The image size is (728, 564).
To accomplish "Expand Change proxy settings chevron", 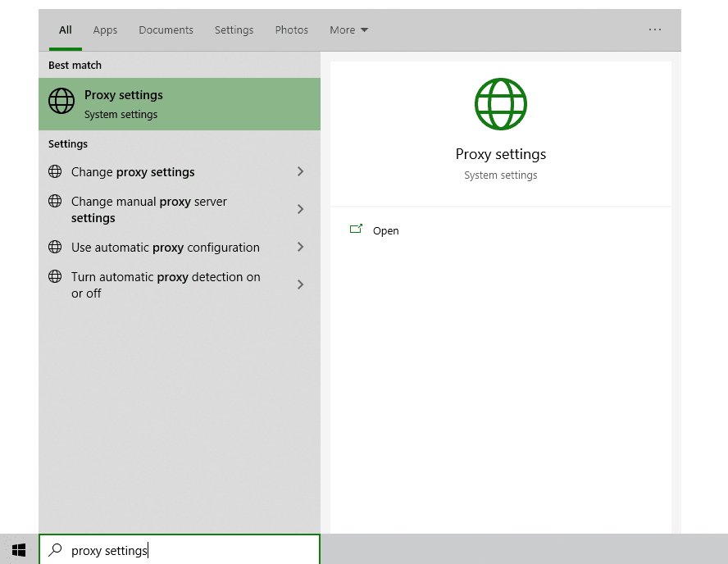I will [300, 171].
